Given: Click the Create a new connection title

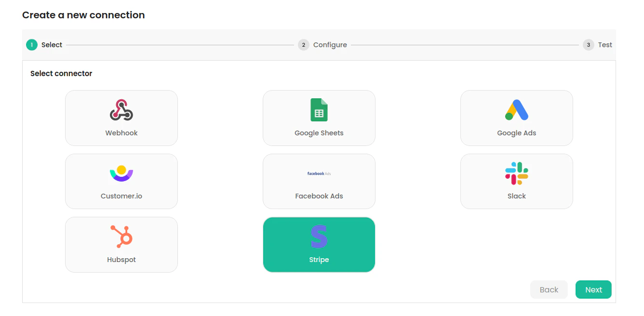Looking at the screenshot, I should pos(83,15).
